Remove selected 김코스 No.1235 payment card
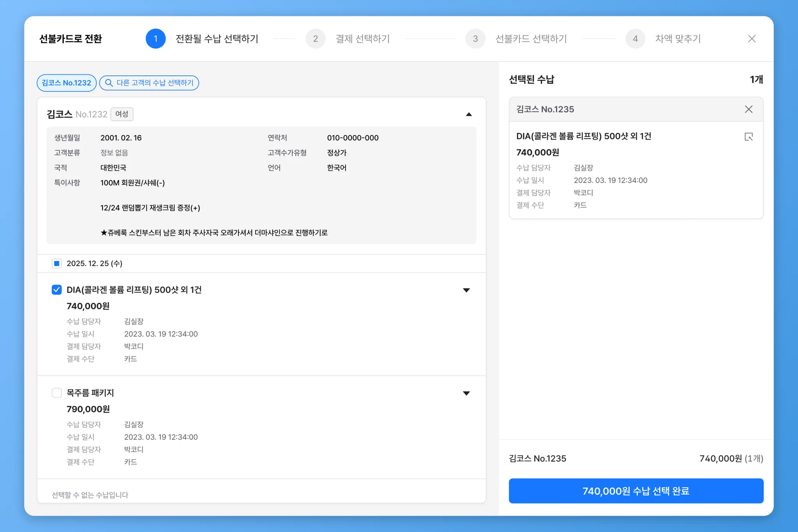Image resolution: width=798 pixels, height=532 pixels. 749,109
